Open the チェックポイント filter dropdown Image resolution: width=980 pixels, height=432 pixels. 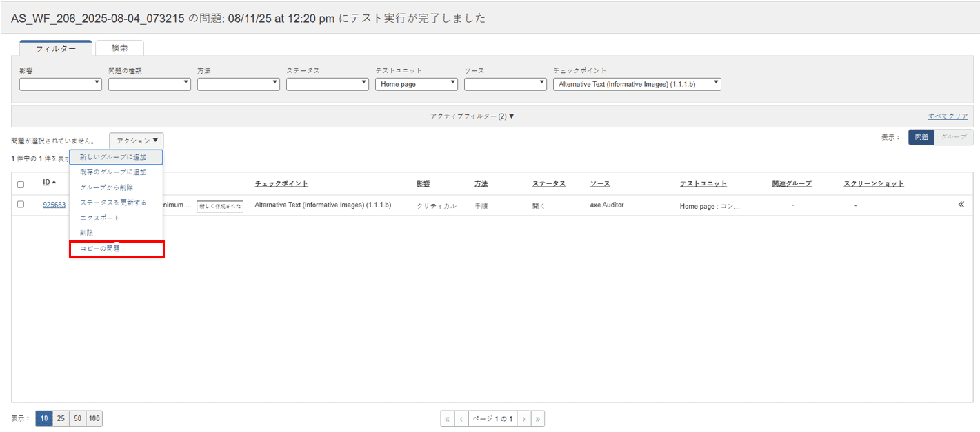click(637, 84)
